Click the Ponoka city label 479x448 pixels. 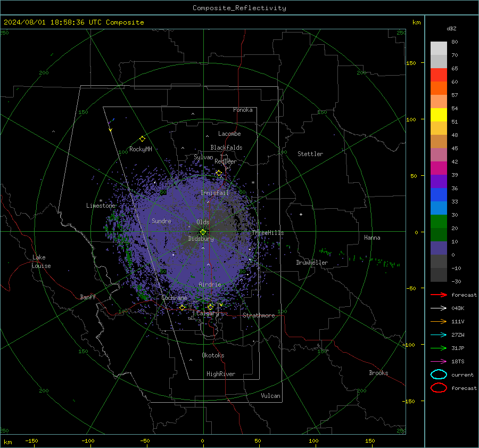pos(243,110)
